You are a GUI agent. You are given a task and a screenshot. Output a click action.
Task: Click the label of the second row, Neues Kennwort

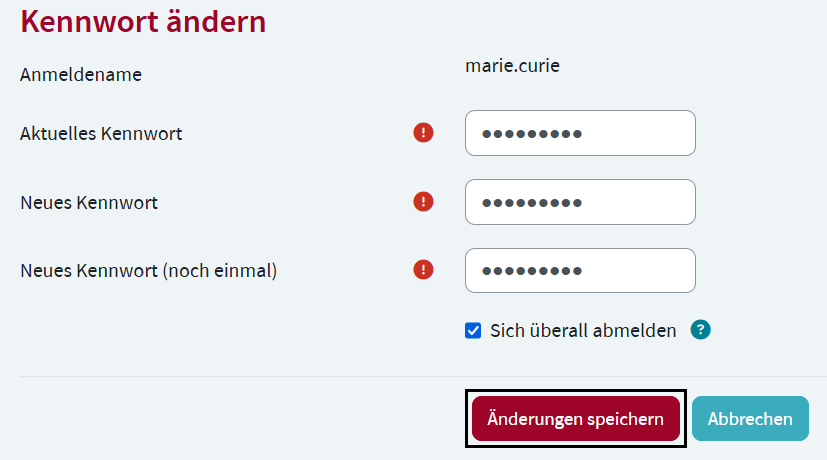(x=89, y=203)
